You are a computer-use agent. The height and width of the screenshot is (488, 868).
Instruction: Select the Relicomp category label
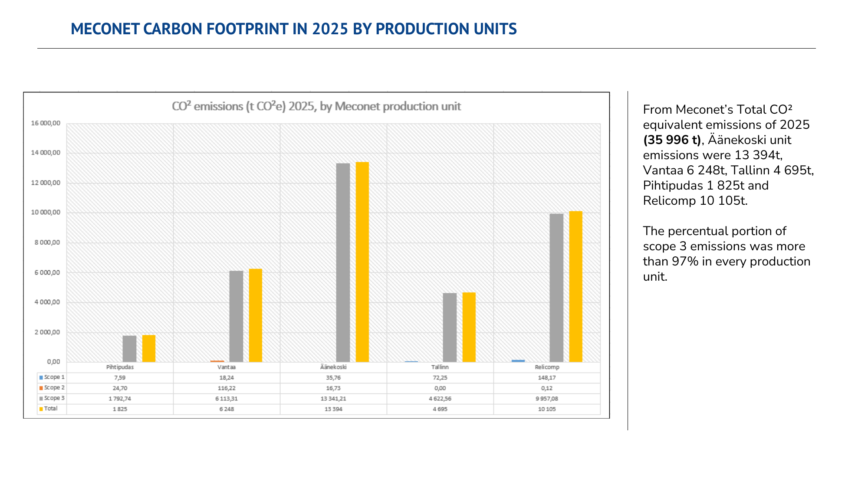[x=547, y=367]
